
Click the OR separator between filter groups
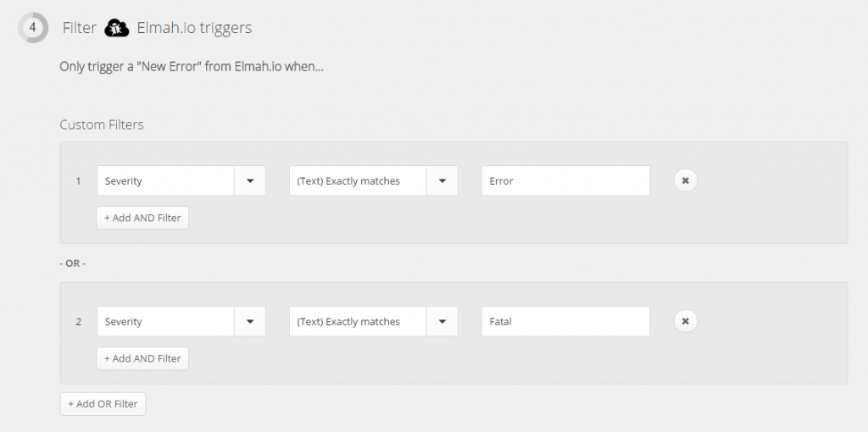click(x=73, y=263)
